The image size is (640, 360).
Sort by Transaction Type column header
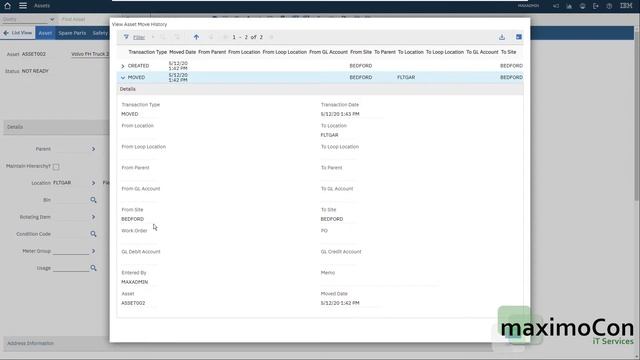148,52
